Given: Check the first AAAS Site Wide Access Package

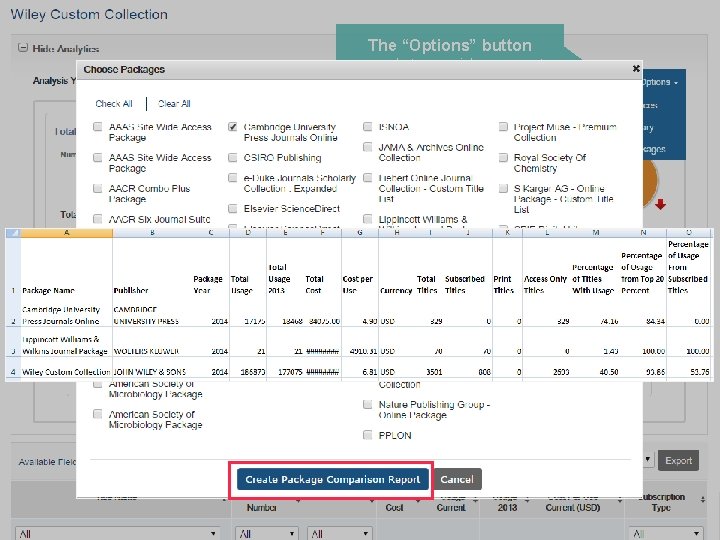Looking at the screenshot, I should (97, 127).
